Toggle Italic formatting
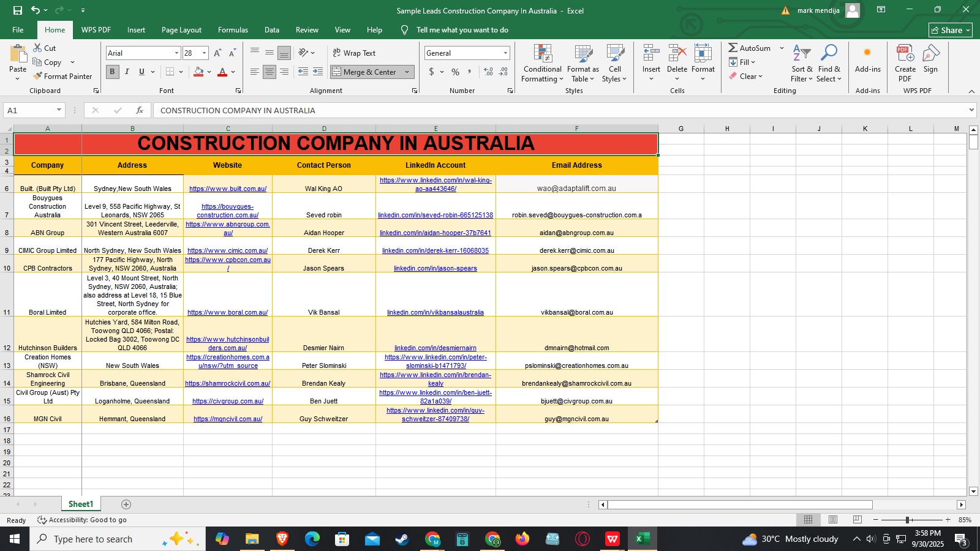The height and width of the screenshot is (551, 980). coord(127,72)
